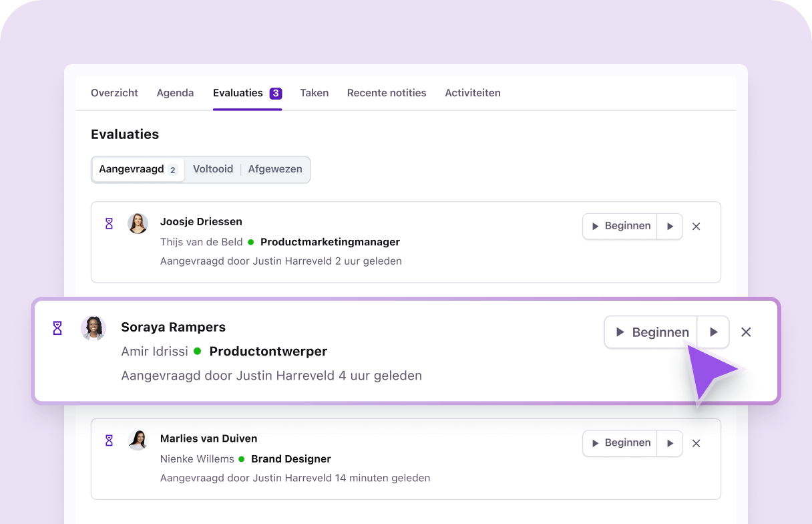Click Beginnen on Soraya Rampers' evaluation
This screenshot has width=812, height=524.
click(653, 332)
